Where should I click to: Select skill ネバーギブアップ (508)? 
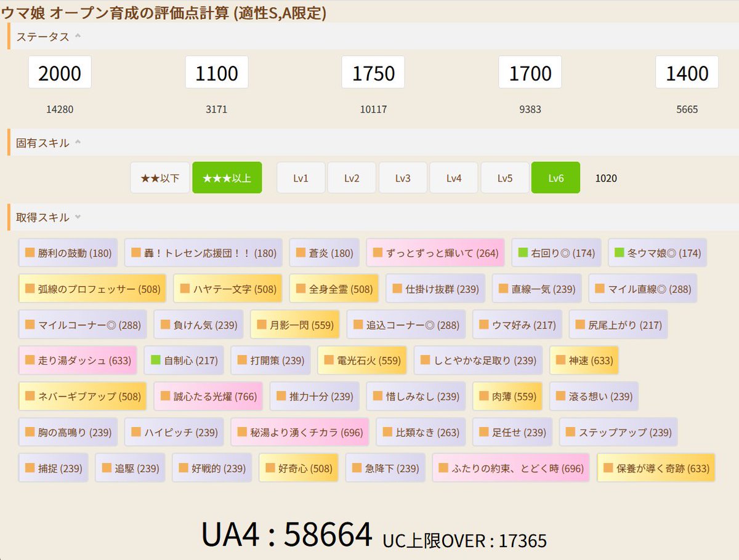coord(83,396)
